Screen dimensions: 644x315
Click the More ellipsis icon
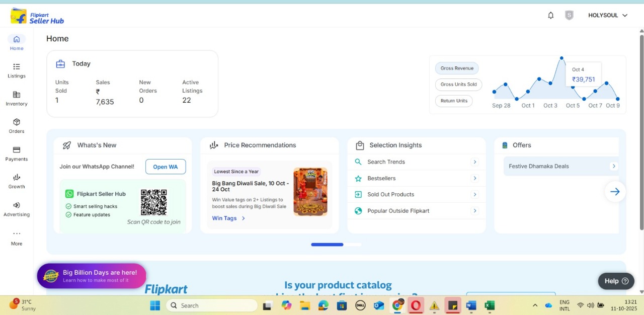point(17,233)
